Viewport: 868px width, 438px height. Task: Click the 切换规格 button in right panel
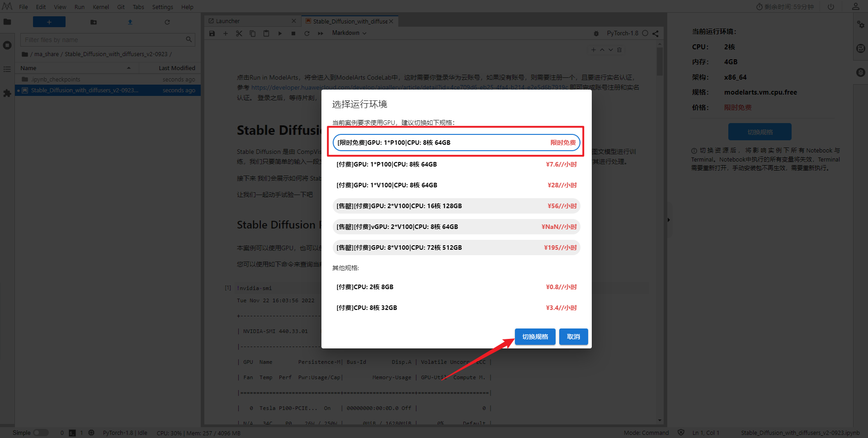[760, 132]
